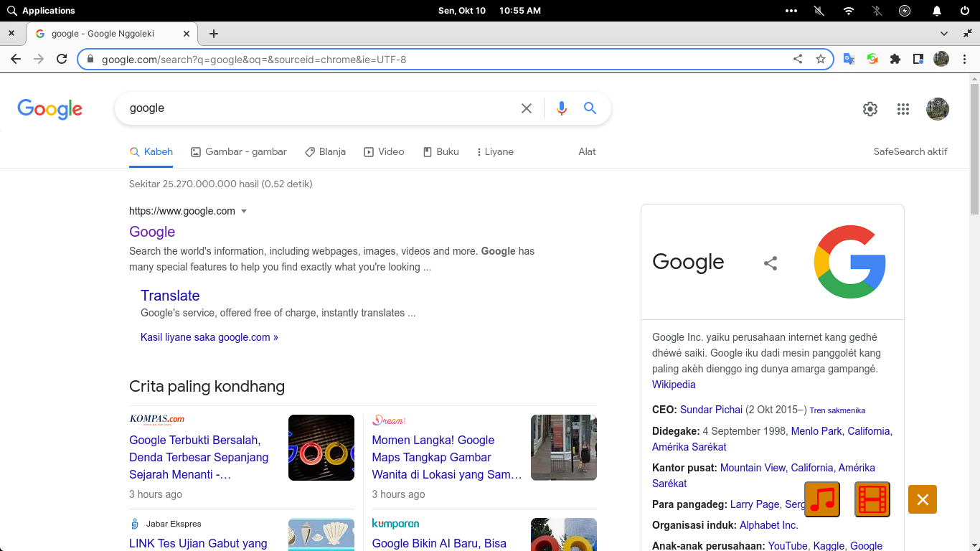This screenshot has height=551, width=980.
Task: Open notifications bell in top panel
Action: coord(937,11)
